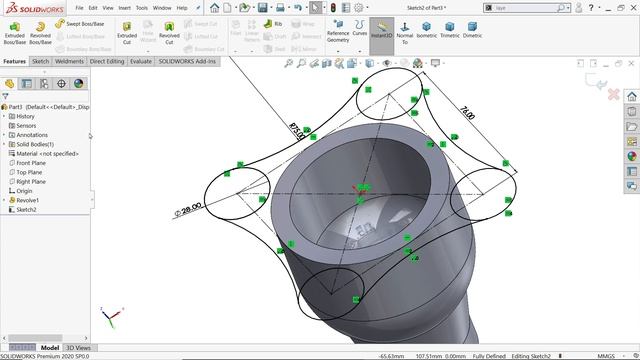Screen dimensions: 640x360
Task: Click Zoom to Fit in heads-up toolbar
Action: click(x=289, y=63)
